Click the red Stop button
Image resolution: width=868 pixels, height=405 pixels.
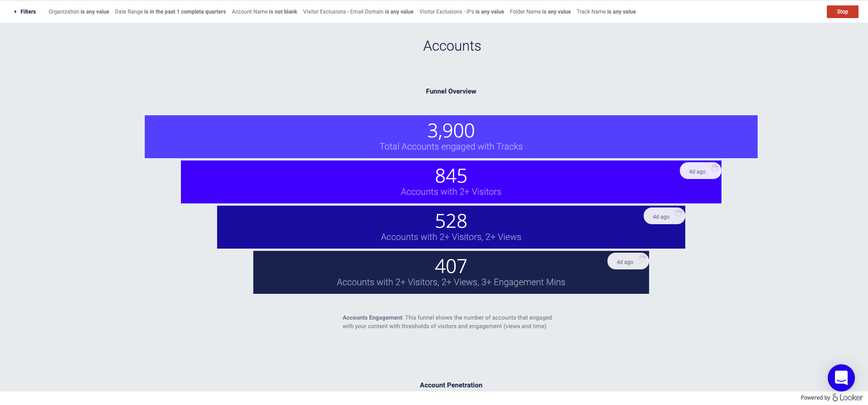click(842, 12)
